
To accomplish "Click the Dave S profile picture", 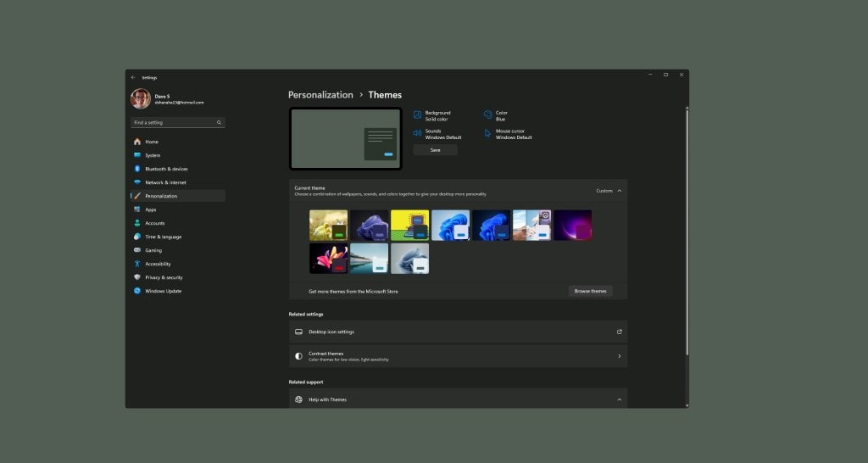I will (141, 98).
